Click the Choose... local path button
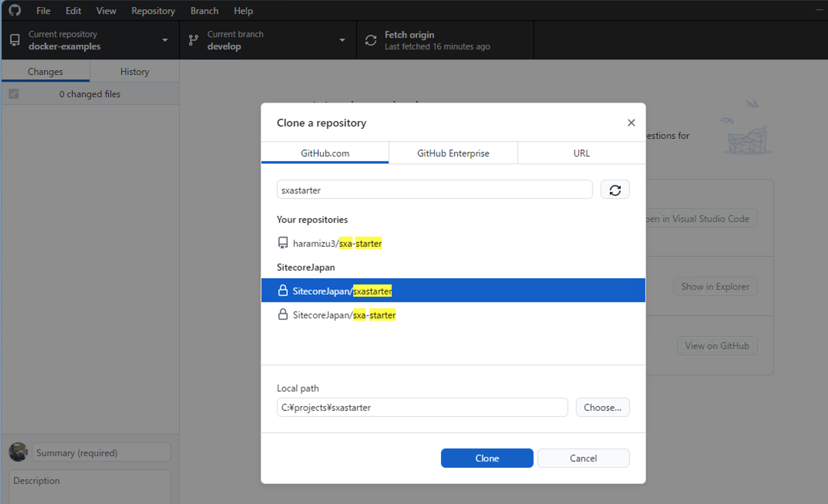 pos(602,407)
